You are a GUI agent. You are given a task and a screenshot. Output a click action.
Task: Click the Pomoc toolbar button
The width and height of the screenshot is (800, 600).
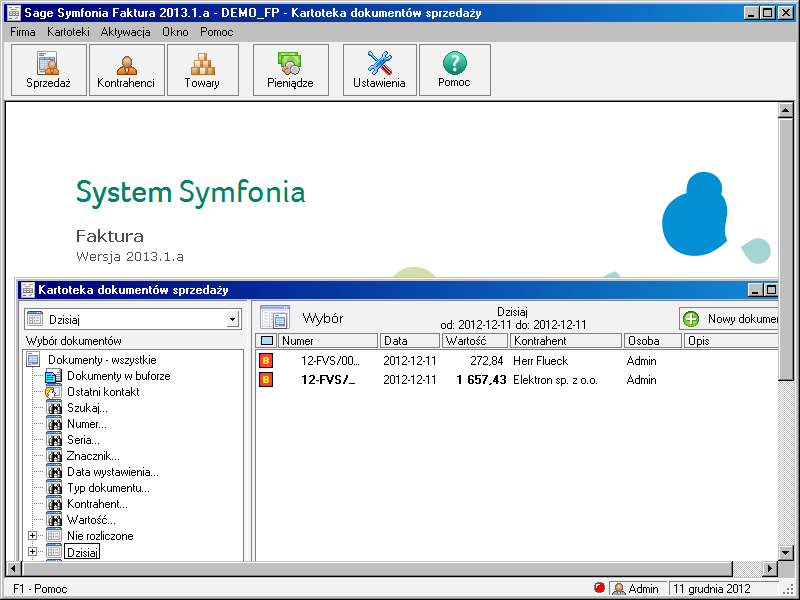[x=455, y=70]
